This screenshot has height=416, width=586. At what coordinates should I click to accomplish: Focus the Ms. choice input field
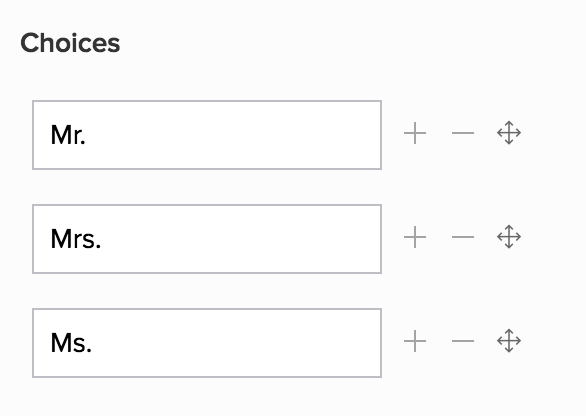[207, 343]
